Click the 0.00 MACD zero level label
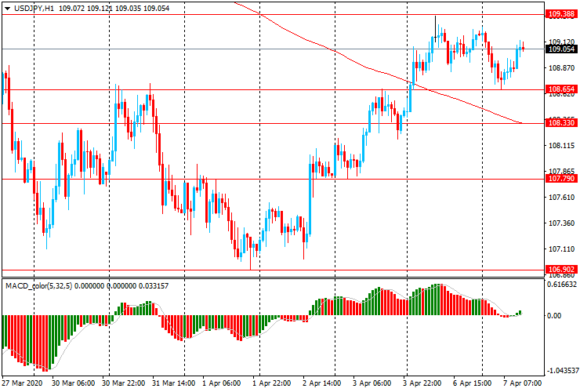The image size is (580, 392). click(554, 315)
